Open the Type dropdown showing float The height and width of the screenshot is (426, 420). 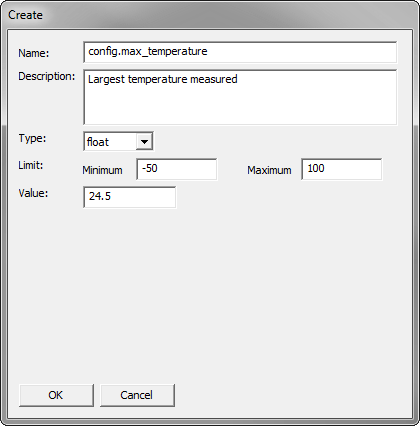(118, 141)
